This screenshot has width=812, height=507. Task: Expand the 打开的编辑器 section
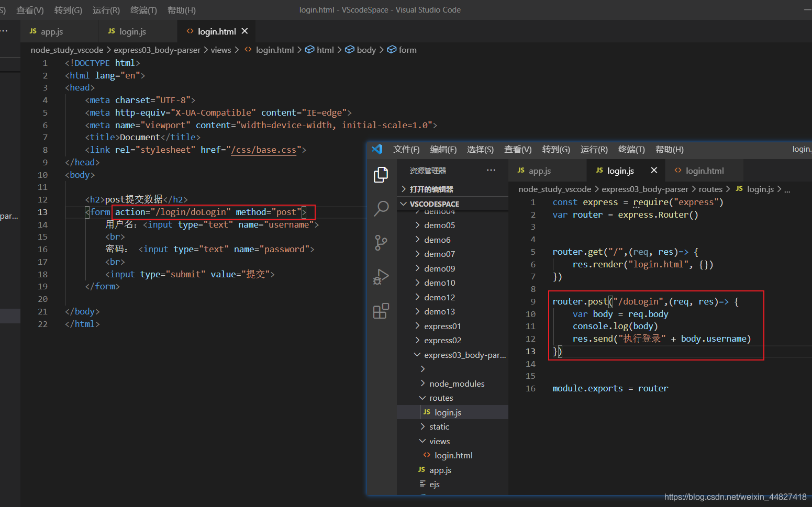404,189
